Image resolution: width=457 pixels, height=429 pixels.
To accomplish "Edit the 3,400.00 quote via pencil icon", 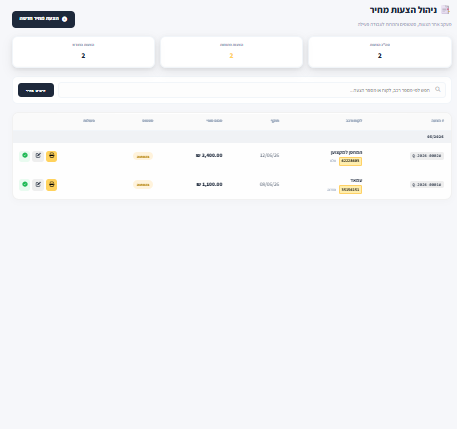I will click(38, 156).
